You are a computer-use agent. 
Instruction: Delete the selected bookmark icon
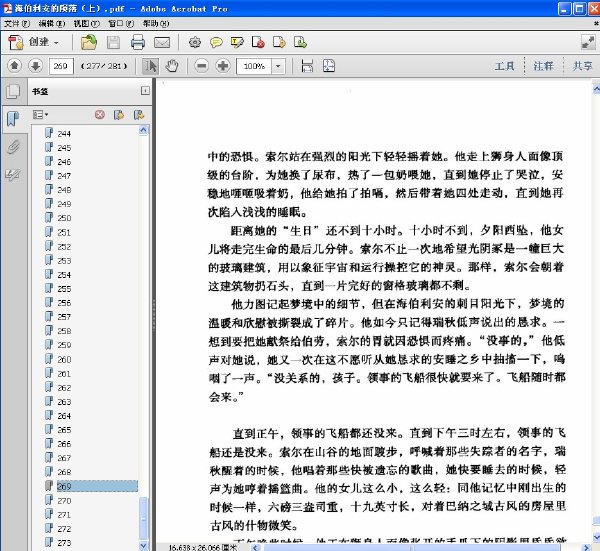tap(99, 114)
